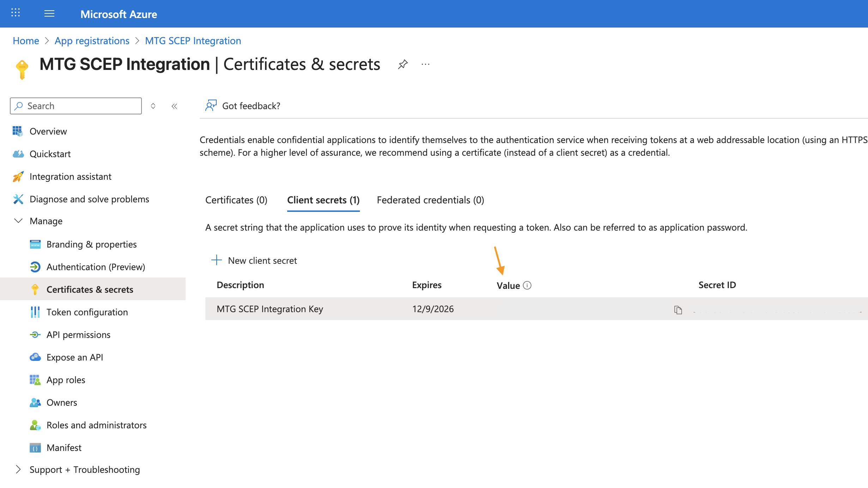Open Roles and administrators
This screenshot has width=868, height=488.
coord(96,425)
